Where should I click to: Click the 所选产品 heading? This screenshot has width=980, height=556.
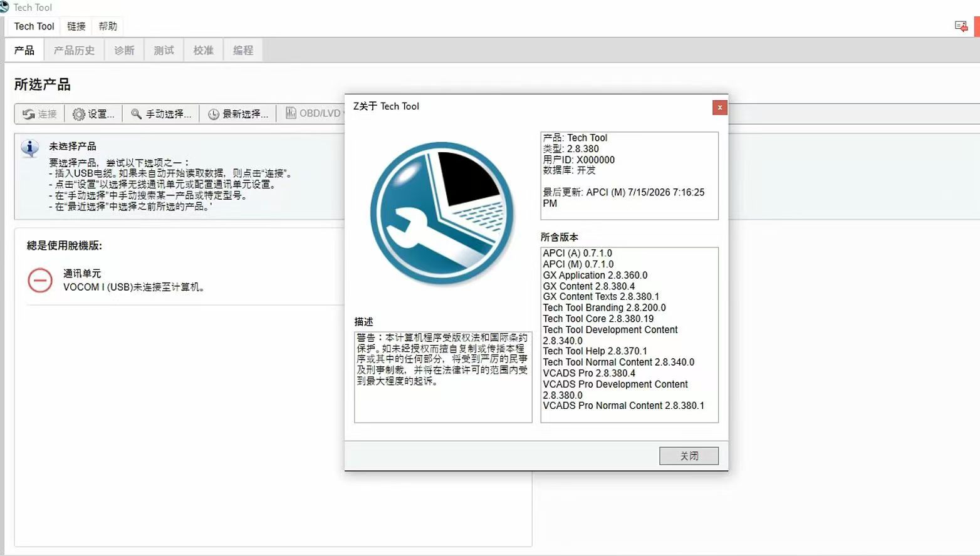point(43,85)
